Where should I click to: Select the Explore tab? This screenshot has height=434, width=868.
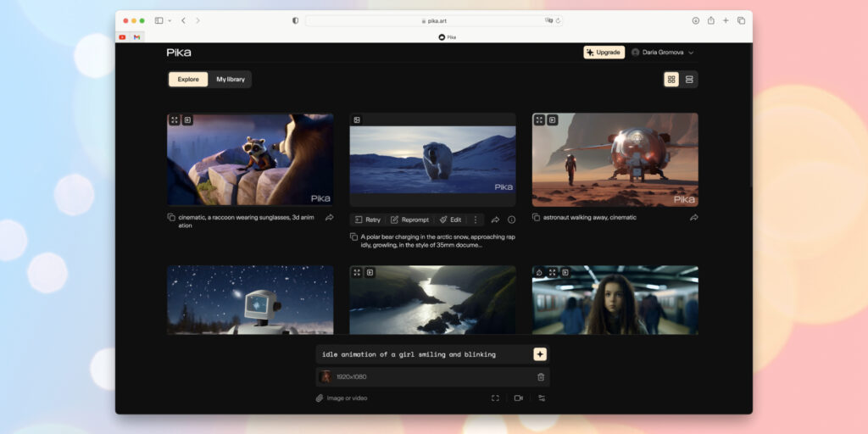pos(188,79)
